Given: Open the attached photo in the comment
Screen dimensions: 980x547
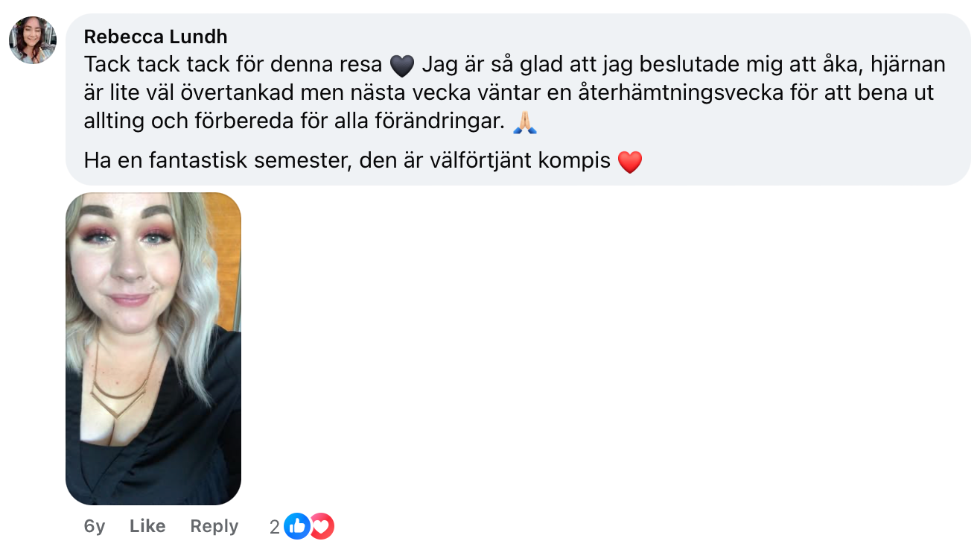Looking at the screenshot, I should coord(153,349).
